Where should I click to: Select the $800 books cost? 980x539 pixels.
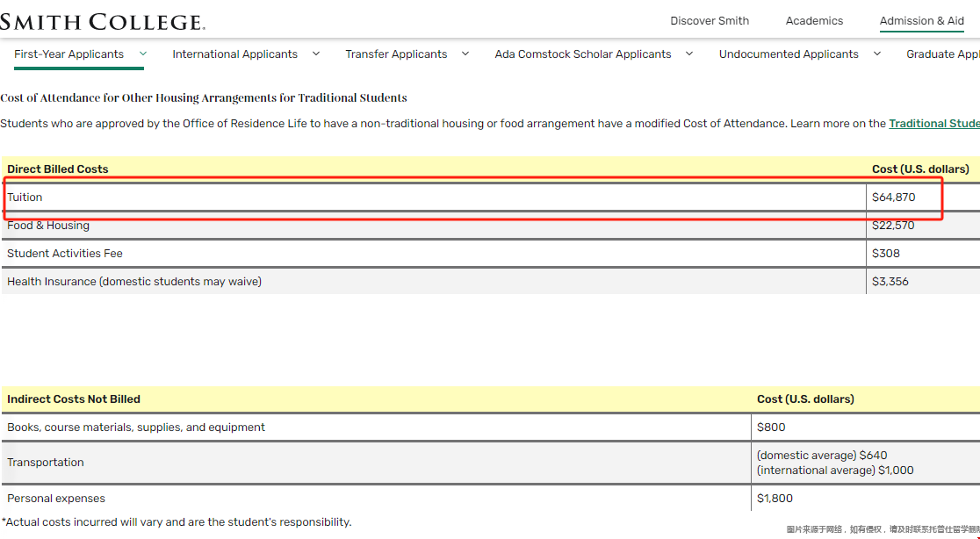(x=771, y=428)
